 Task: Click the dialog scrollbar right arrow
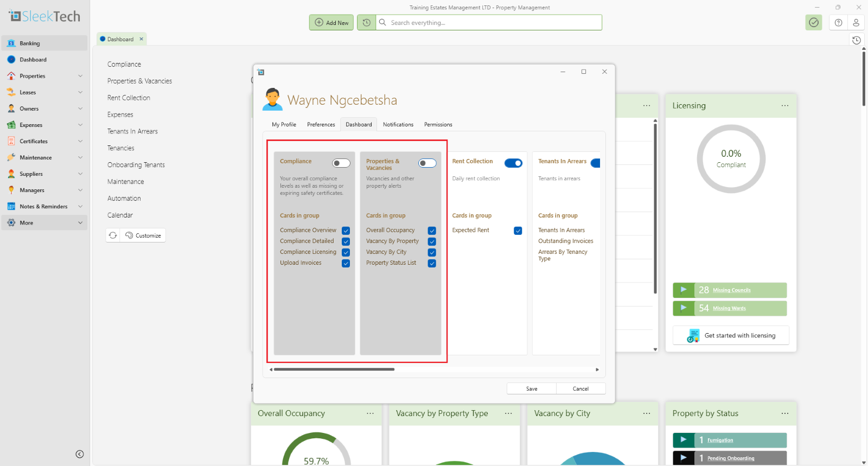pos(597,369)
